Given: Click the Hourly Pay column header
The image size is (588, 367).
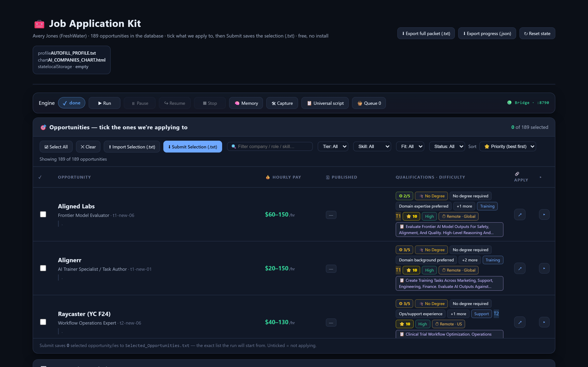Looking at the screenshot, I should pyautogui.click(x=283, y=177).
